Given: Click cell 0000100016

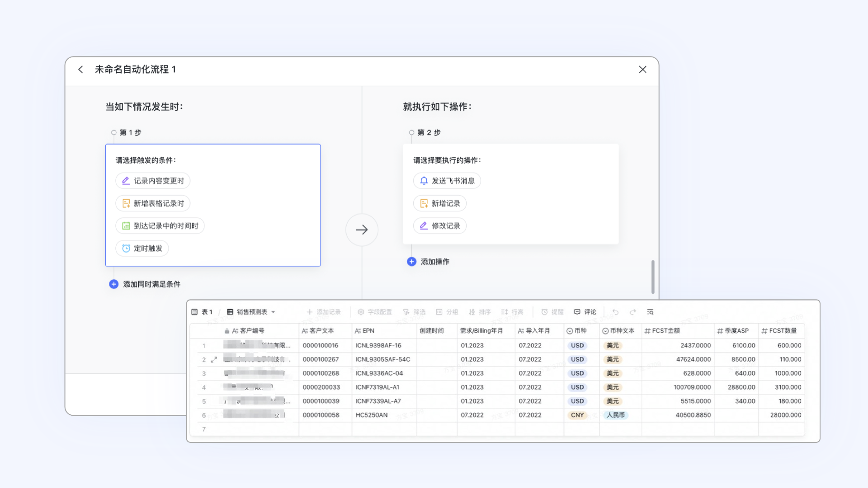Looking at the screenshot, I should pyautogui.click(x=325, y=346).
